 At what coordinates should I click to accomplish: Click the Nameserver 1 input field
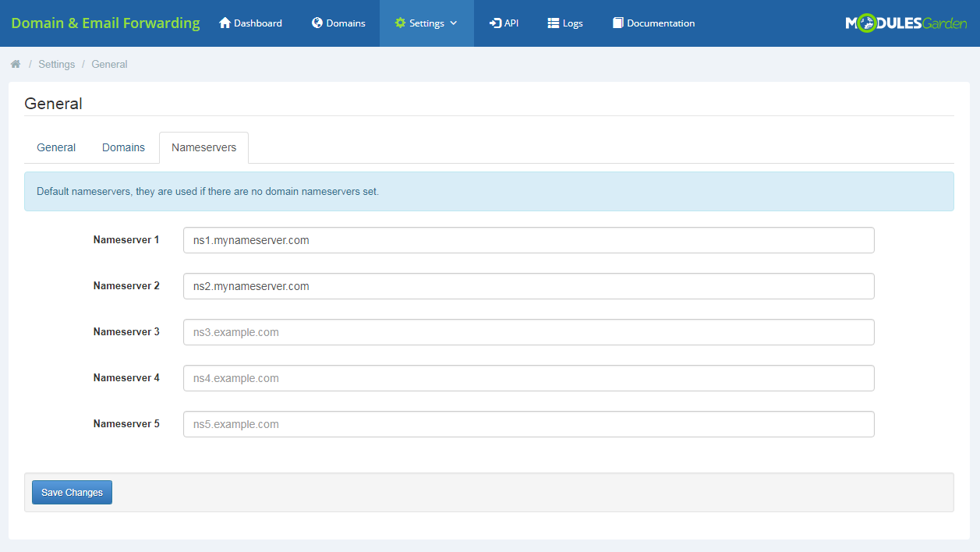528,240
